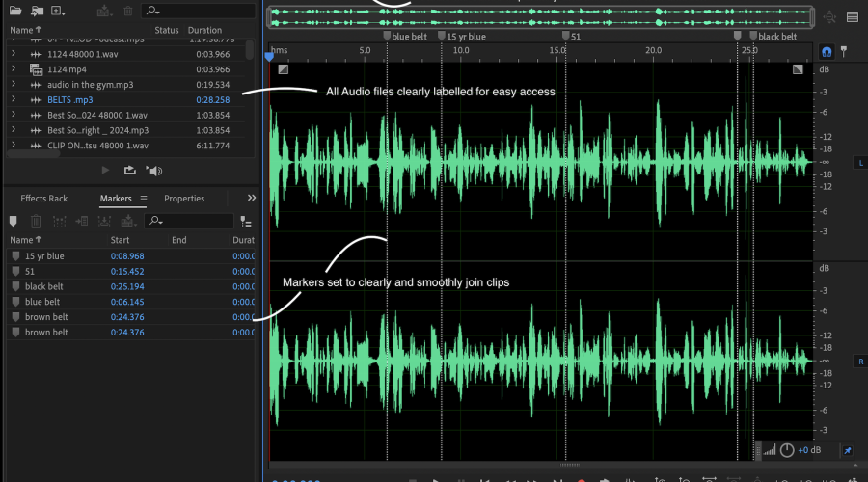The height and width of the screenshot is (482, 868).
Task: Open the editor panel list-menu icon
Action: pos(853,16)
